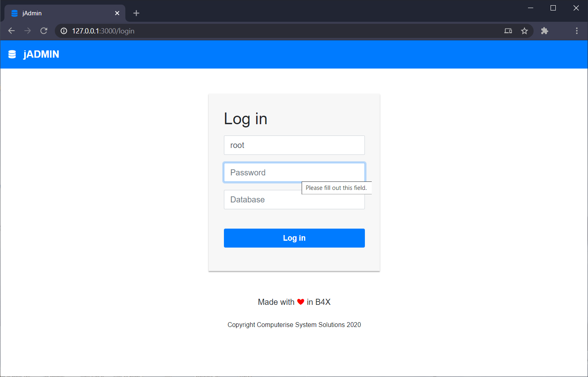The image size is (588, 377).
Task: Click the 'in B4X' footer text
Action: [x=319, y=302]
